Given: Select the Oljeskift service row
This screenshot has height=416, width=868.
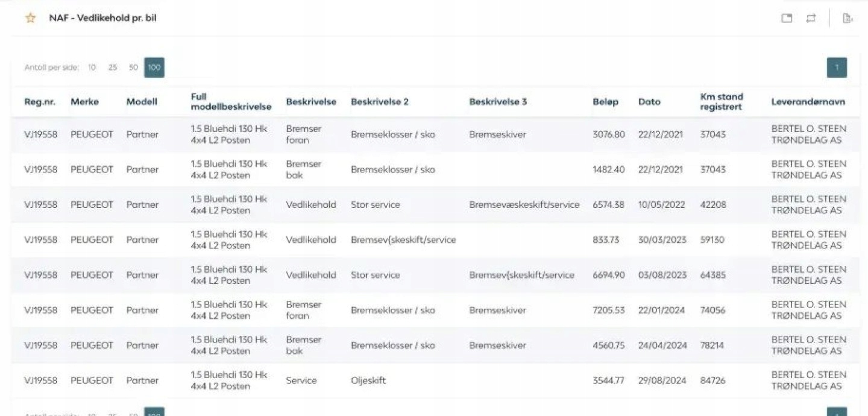Looking at the screenshot, I should [x=368, y=380].
